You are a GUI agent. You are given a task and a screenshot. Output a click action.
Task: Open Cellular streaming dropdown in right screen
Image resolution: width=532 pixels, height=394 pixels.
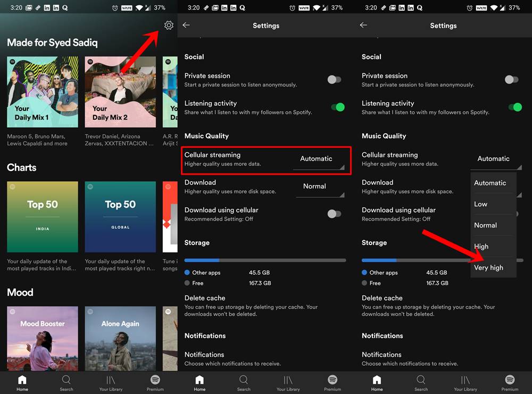[x=496, y=161]
